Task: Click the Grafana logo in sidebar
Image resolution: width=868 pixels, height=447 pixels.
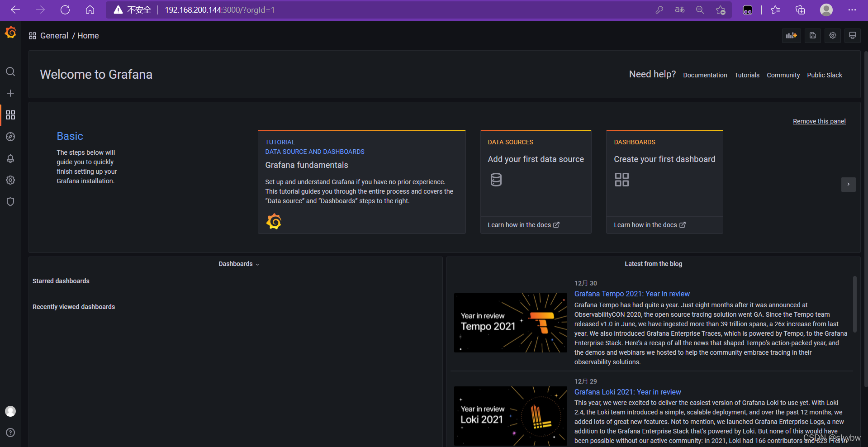Action: (10, 33)
